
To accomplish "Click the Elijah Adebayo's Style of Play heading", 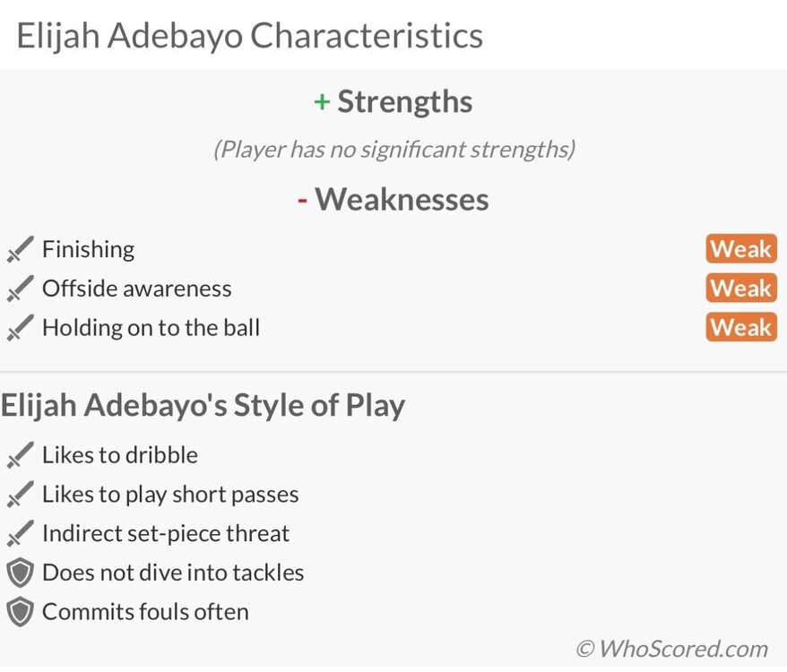I will pos(203,406).
